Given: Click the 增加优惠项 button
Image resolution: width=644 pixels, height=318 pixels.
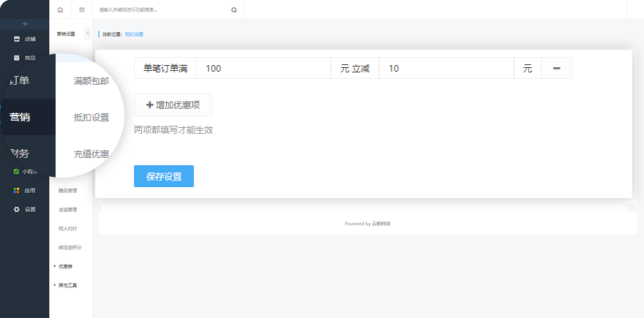Looking at the screenshot, I should coord(173,105).
